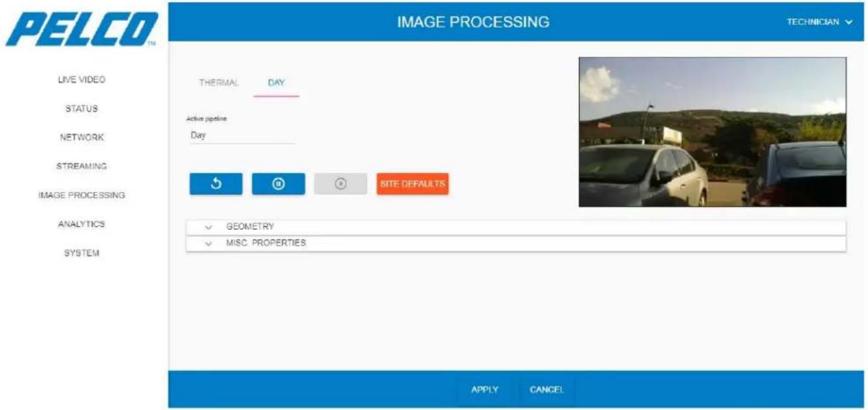The image size is (868, 410).
Task: Click the reset/undo arrow button
Action: point(216,184)
